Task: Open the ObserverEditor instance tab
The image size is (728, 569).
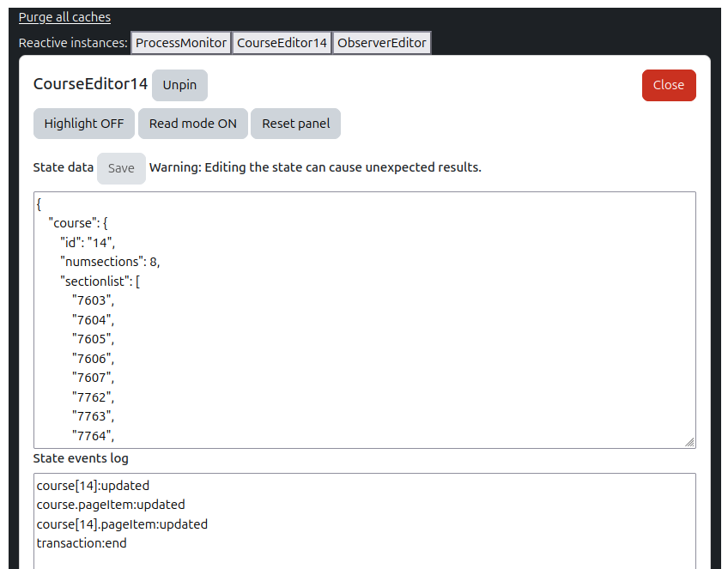Action: [x=382, y=43]
